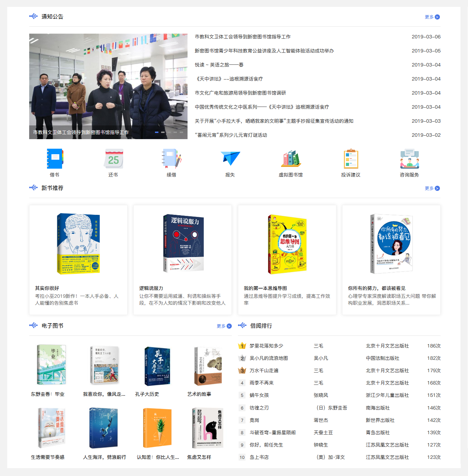Click the arrow icon beside 通知公告 heading
Viewport: 468px width, 476px height.
click(33, 16)
